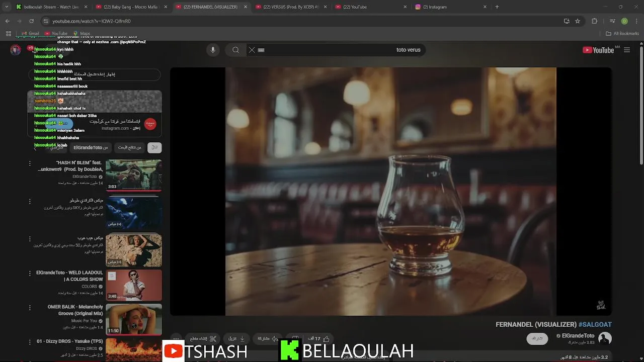Viewport: 644px width, 362px height.
Task: Open options menu for HASH N' BLEM
Action: click(30, 163)
